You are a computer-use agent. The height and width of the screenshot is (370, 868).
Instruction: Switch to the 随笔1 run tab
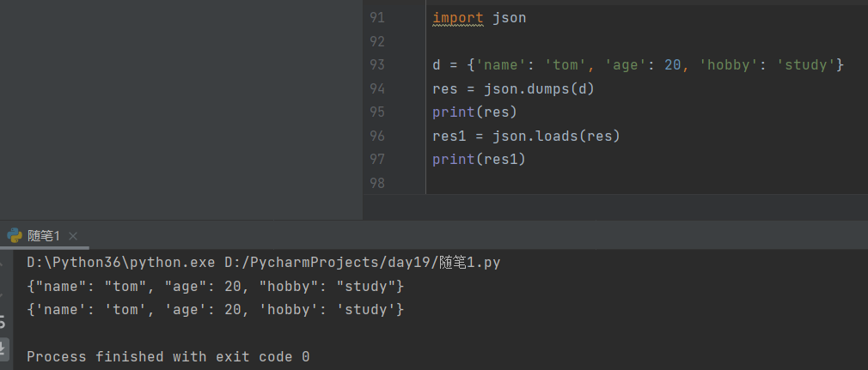pos(43,235)
